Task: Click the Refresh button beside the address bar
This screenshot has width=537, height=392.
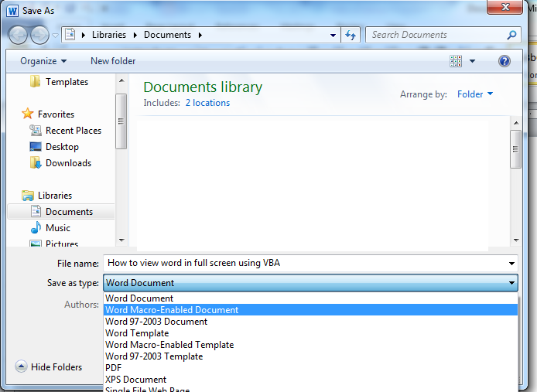Action: (351, 35)
